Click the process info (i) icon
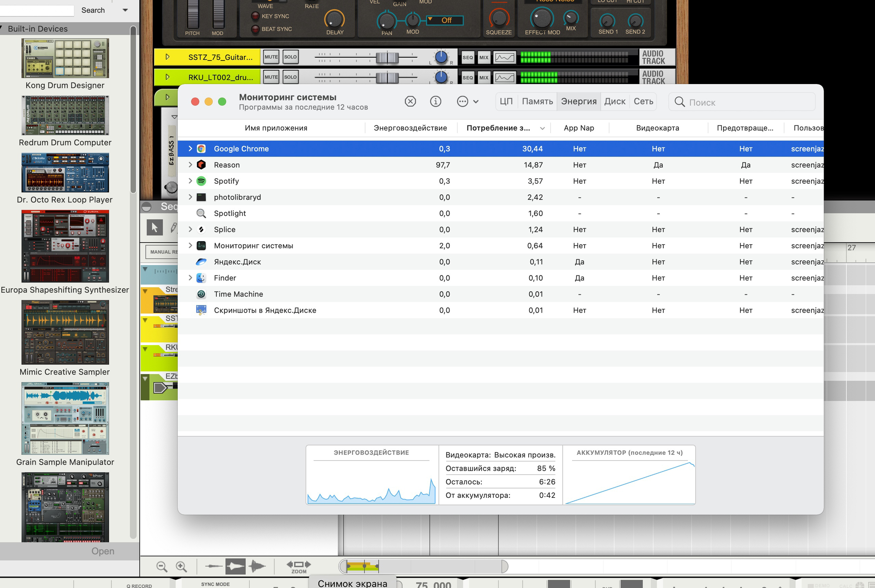This screenshot has width=875, height=588. (435, 101)
